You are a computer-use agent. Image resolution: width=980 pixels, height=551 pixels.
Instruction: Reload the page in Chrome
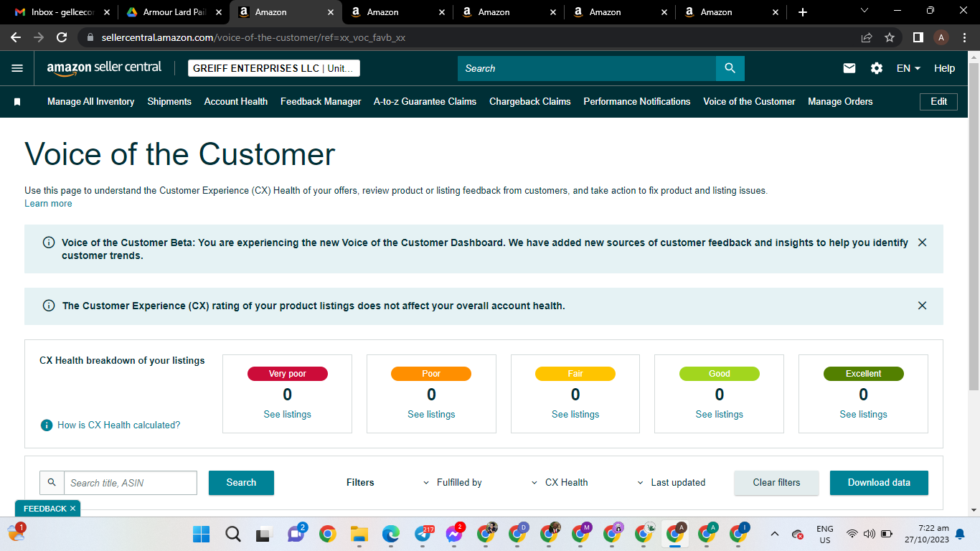(x=62, y=37)
